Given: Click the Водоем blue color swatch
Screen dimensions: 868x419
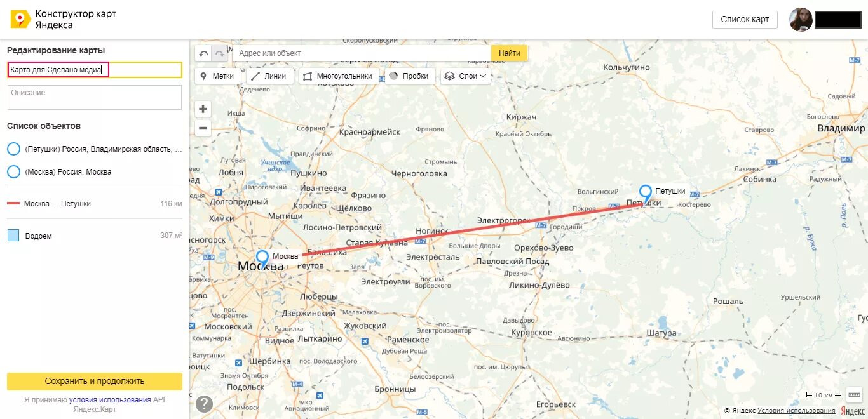Looking at the screenshot, I should pos(13,236).
